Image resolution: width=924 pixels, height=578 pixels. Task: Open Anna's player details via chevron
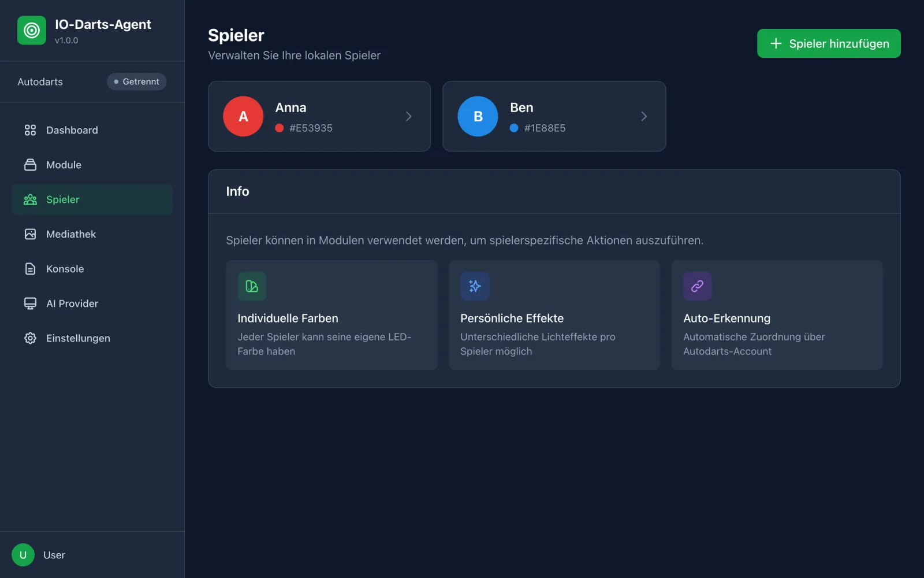click(409, 116)
